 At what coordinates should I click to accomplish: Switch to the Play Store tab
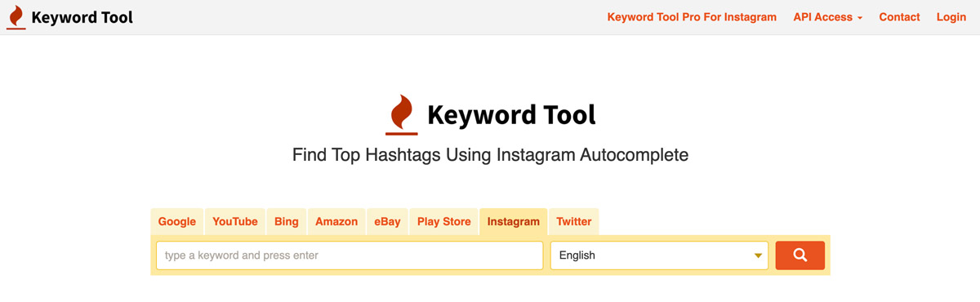[x=444, y=221]
